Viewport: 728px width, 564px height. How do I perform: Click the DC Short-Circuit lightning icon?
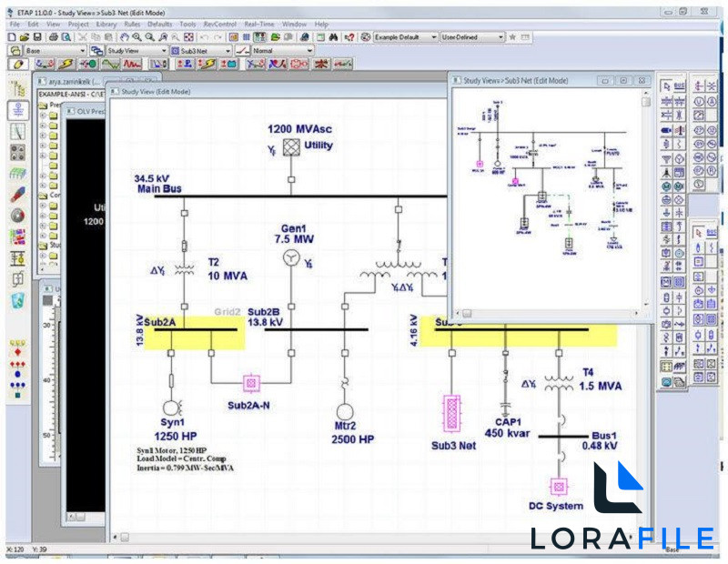point(207,64)
